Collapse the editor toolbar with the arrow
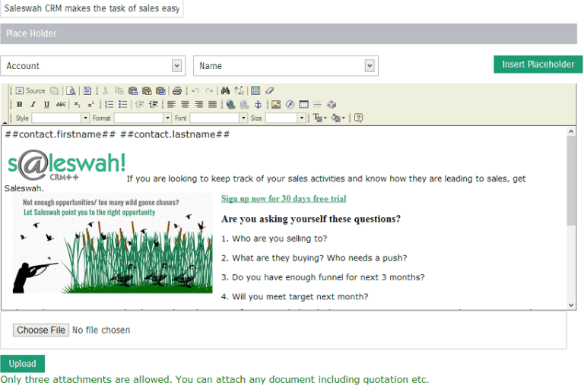This screenshot has height=392, width=584. pyautogui.click(x=5, y=122)
